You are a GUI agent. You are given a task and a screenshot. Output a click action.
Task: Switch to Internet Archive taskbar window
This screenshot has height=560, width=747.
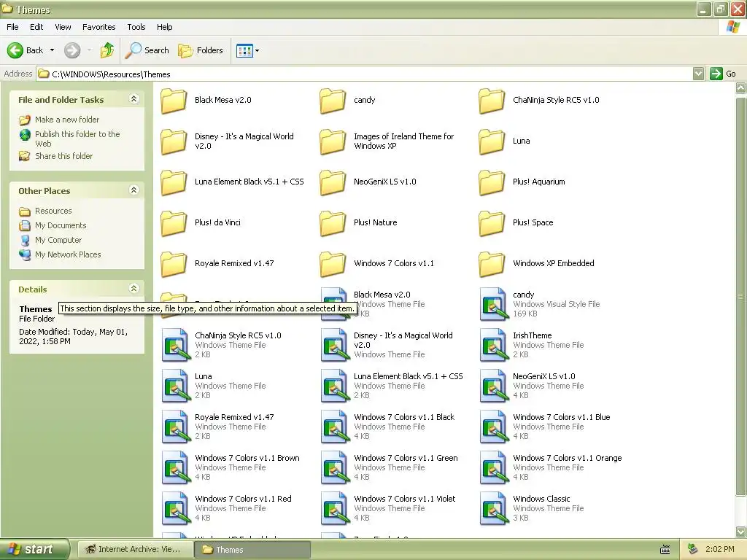pos(134,549)
